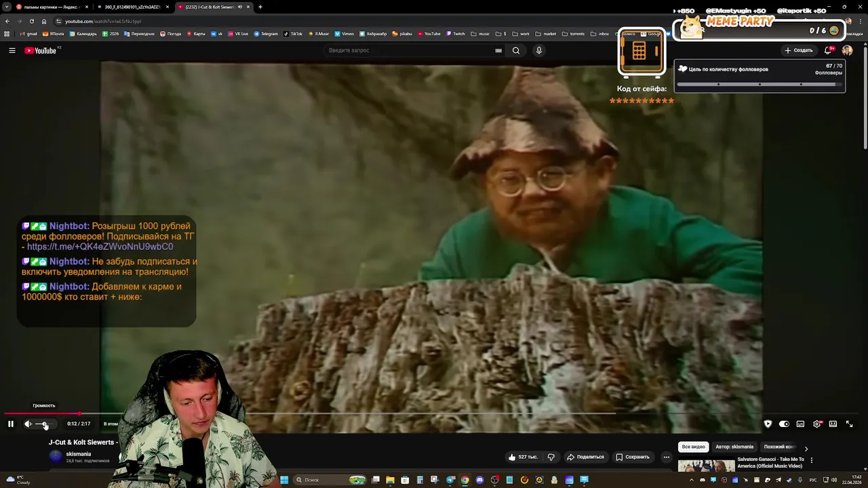Open the player settings gear

[x=817, y=424]
